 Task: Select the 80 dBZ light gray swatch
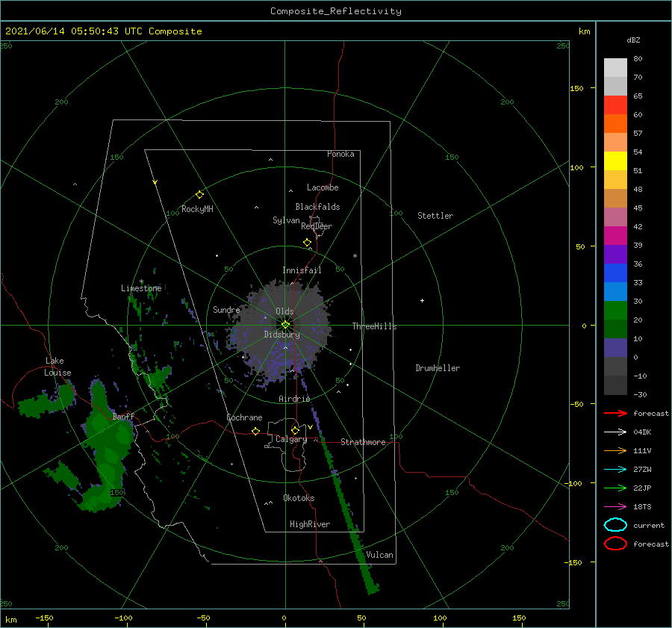click(x=615, y=68)
